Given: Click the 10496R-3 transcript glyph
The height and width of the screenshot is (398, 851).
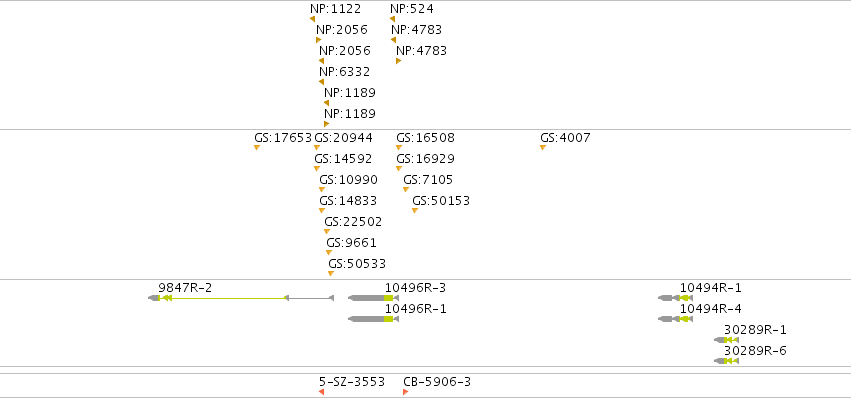Looking at the screenshot, I should pos(373,298).
